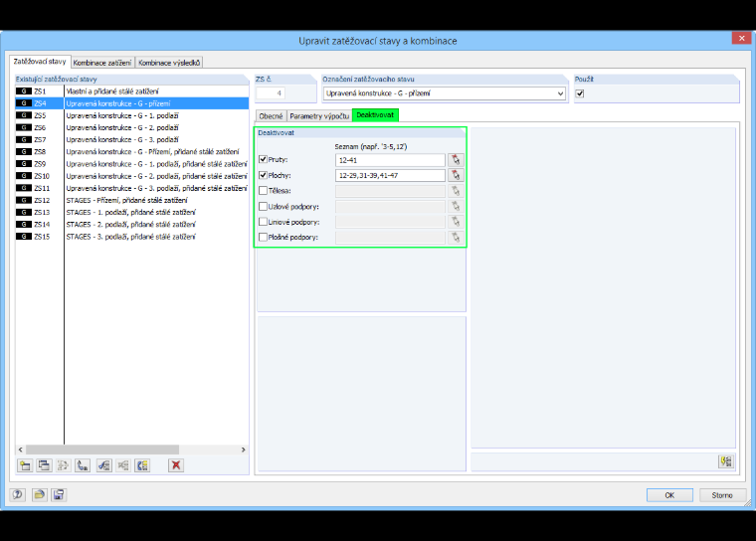Click the checkmark list selection icon
756x541 pixels.
(103, 465)
